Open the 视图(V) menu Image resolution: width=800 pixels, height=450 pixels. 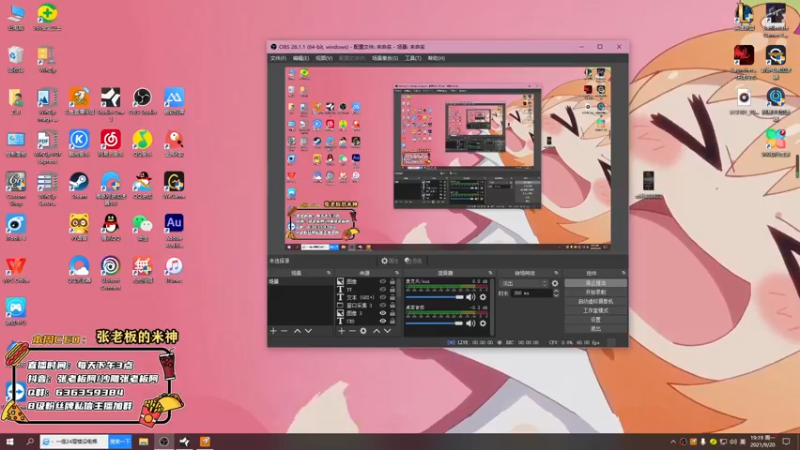pyautogui.click(x=324, y=58)
